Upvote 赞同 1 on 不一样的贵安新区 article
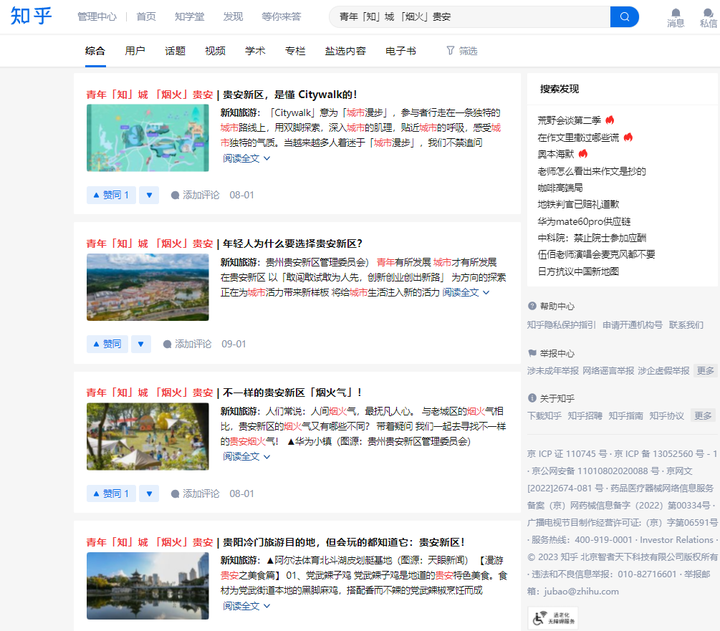 111,494
